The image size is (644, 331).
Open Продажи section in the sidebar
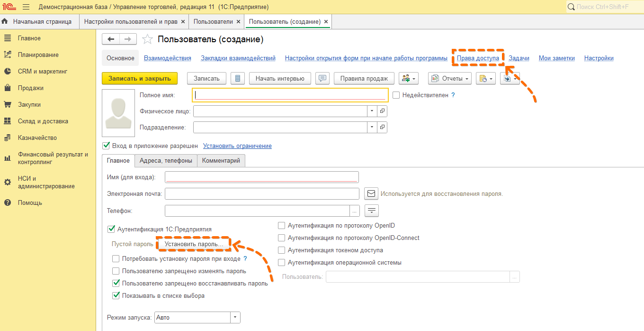tap(31, 88)
